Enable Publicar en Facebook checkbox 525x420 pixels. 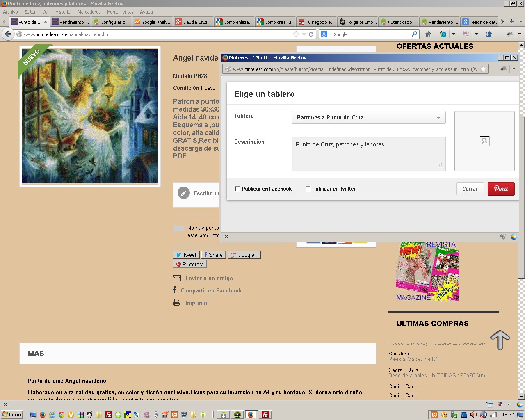point(237,189)
